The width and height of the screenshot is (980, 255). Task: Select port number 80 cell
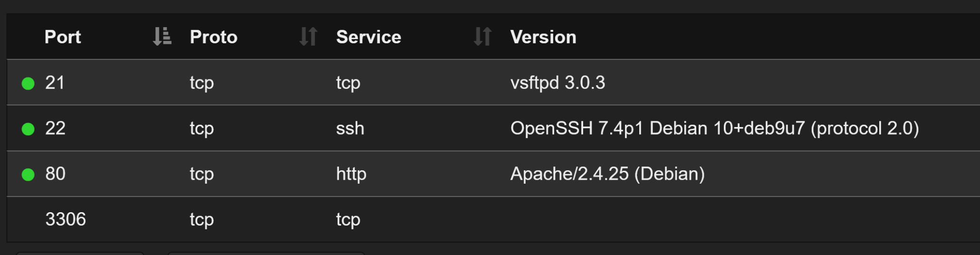tap(55, 174)
